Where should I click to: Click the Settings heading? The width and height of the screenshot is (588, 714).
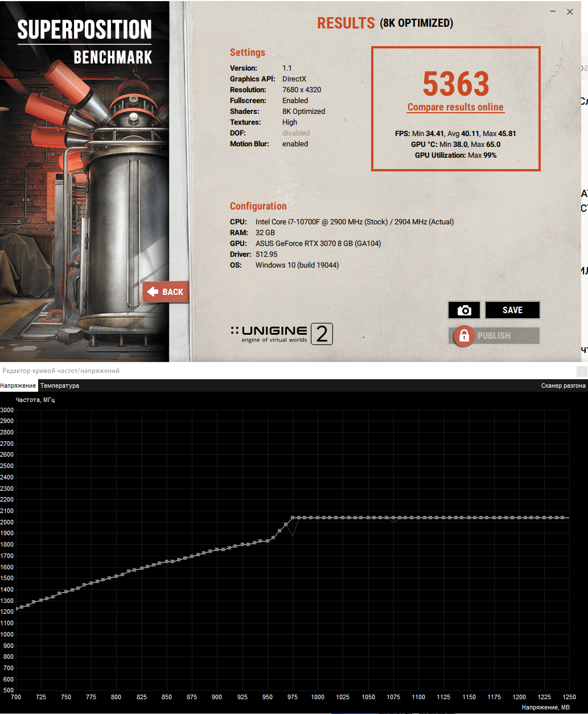(x=248, y=52)
